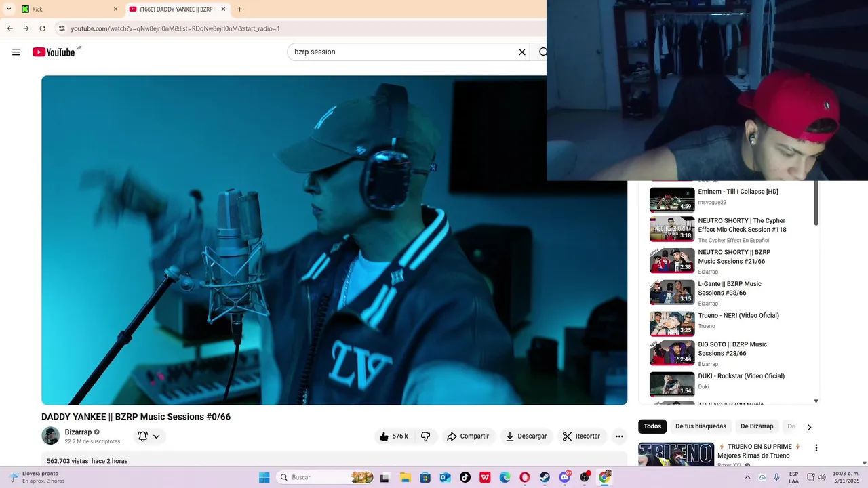The width and height of the screenshot is (868, 488).
Task: Open options menu for TRUENO EN SU PRIME
Action: pyautogui.click(x=816, y=448)
